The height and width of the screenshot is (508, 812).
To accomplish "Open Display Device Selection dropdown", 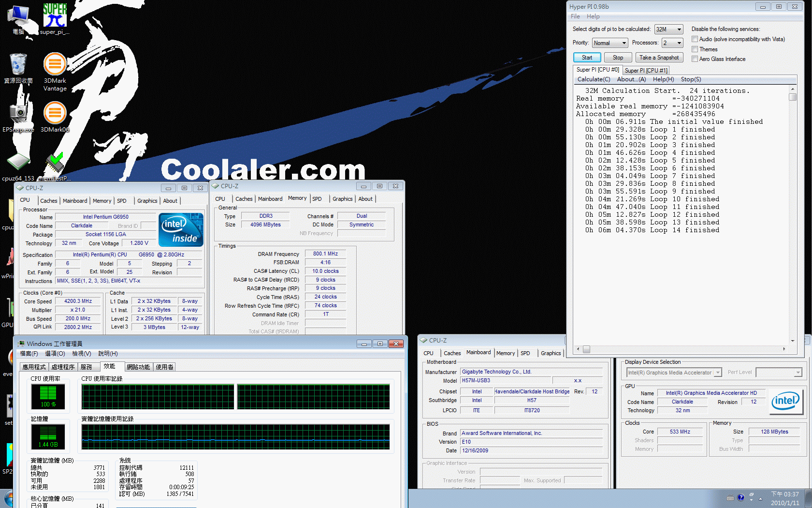I will click(674, 373).
